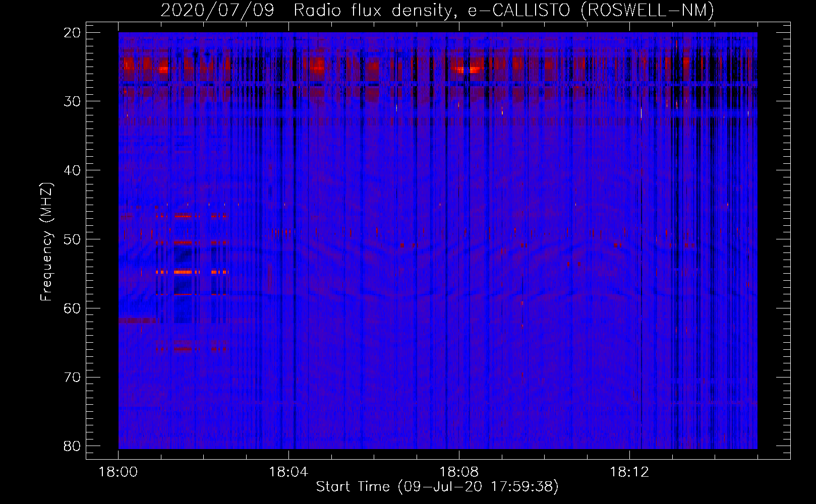This screenshot has height=504, width=816.
Task: Click the 18:12 time tick label
Action: click(x=629, y=472)
